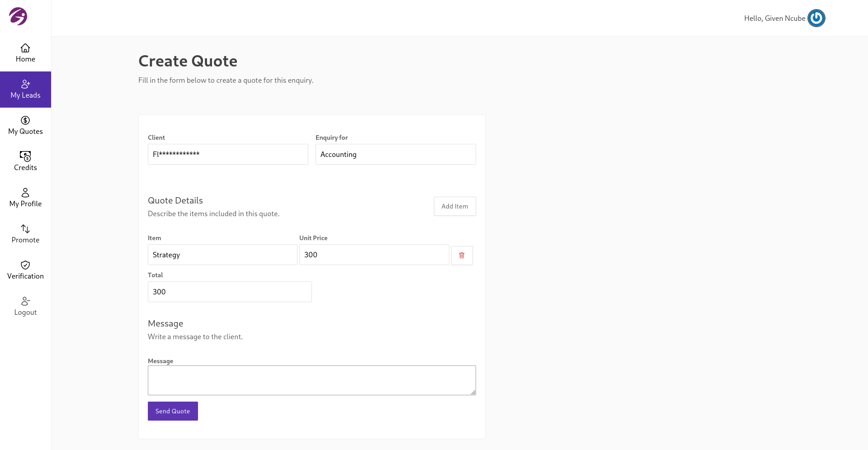The width and height of the screenshot is (868, 450).
Task: Click inside the Message text area
Action: pos(311,380)
